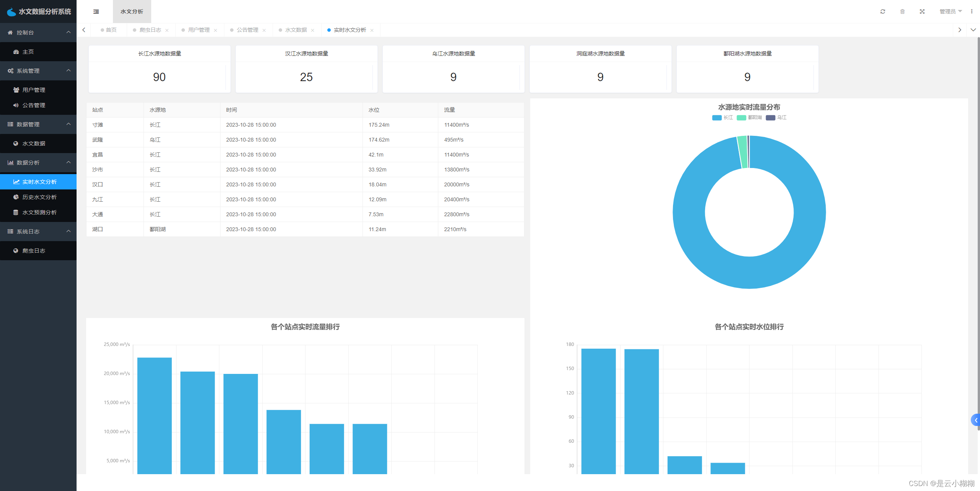Open the vertical three-dots more menu
The image size is (980, 491).
point(972,11)
